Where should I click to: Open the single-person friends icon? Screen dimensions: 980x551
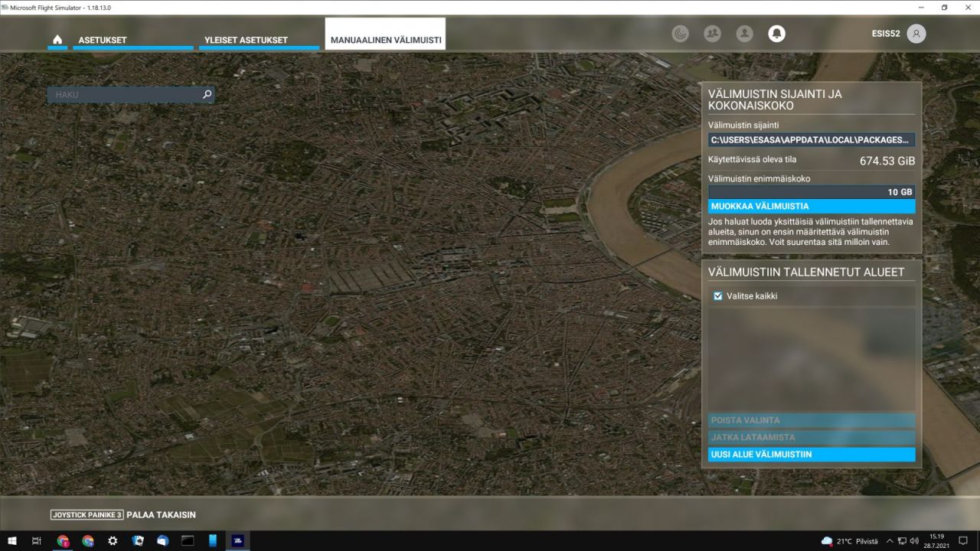[744, 34]
